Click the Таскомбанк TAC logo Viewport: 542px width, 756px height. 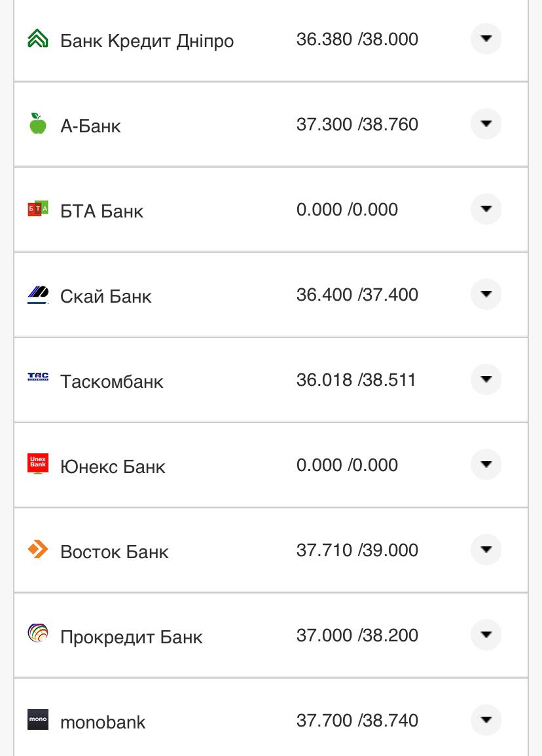click(38, 377)
